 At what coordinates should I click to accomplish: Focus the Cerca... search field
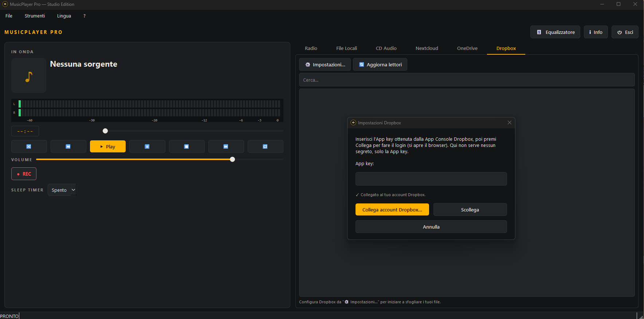(467, 80)
